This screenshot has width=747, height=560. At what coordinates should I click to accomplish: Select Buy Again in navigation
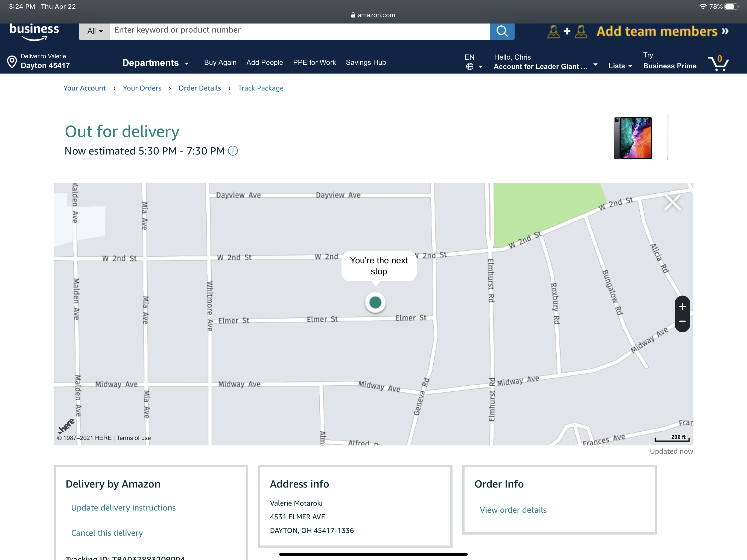[x=220, y=63]
